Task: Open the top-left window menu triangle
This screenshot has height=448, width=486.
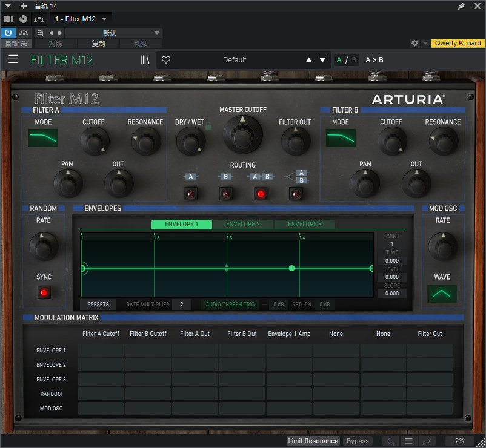Action: 8,6
